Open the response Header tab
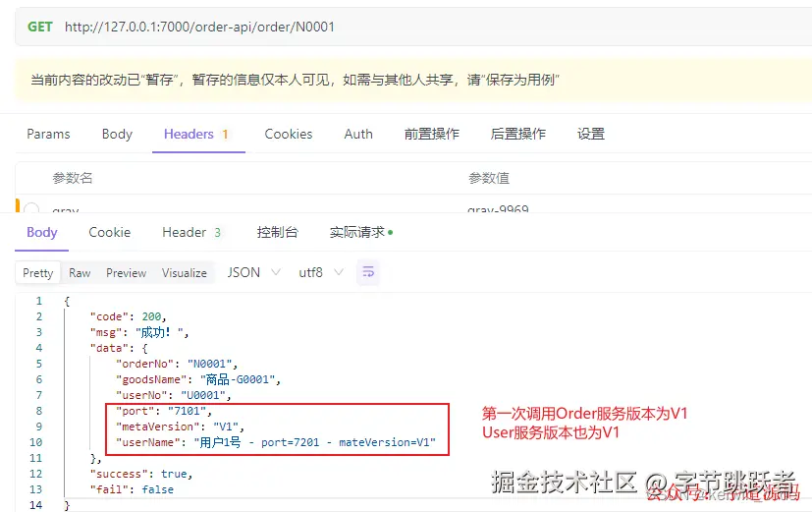The width and height of the screenshot is (812, 512). pyautogui.click(x=191, y=232)
